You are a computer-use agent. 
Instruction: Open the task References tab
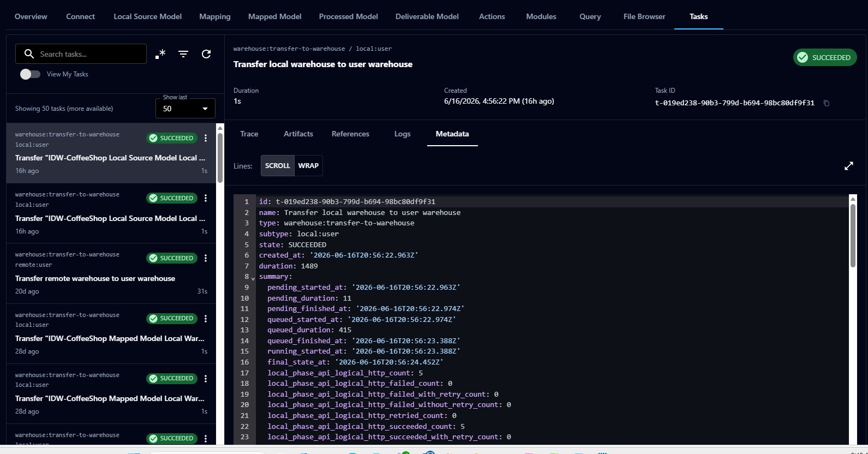pos(350,134)
